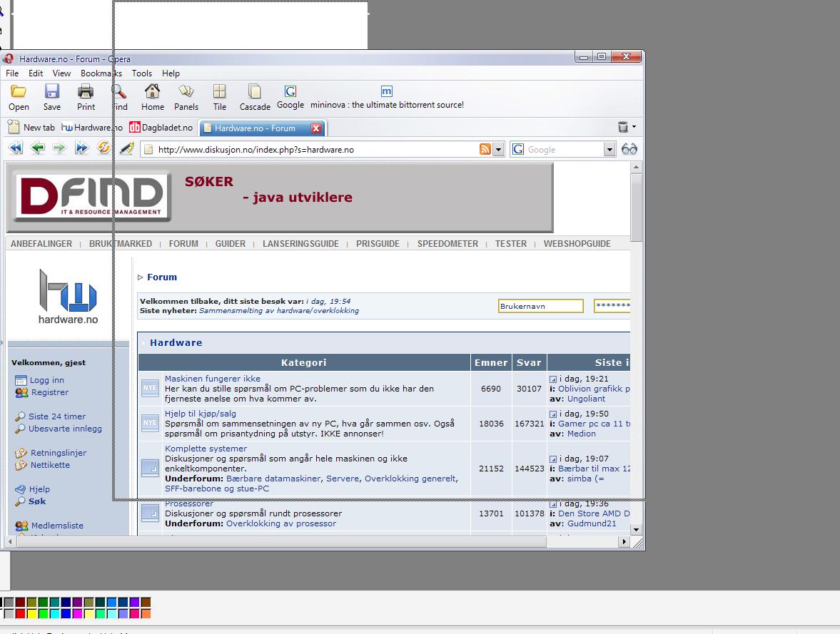This screenshot has height=634, width=840.
Task: Click the NYE icon beside Maskinen fungerer ikke
Action: [150, 388]
